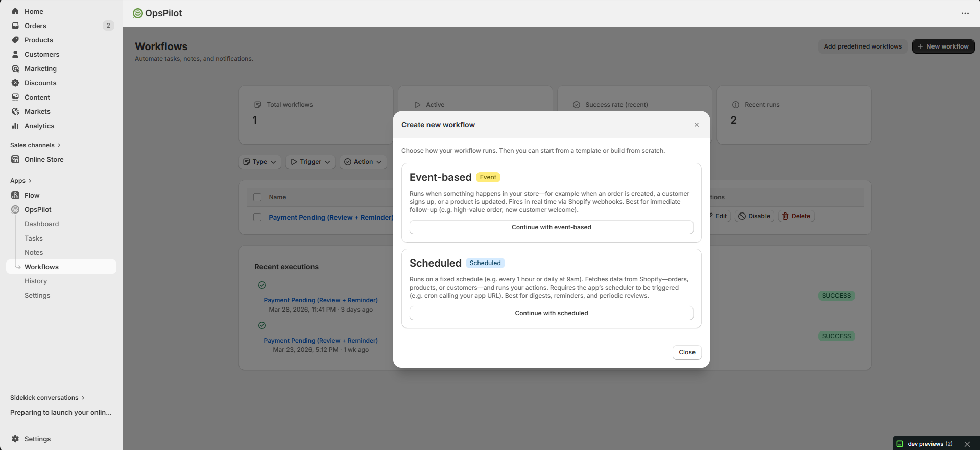Click the New workflow button
980x450 pixels.
[x=943, y=46]
